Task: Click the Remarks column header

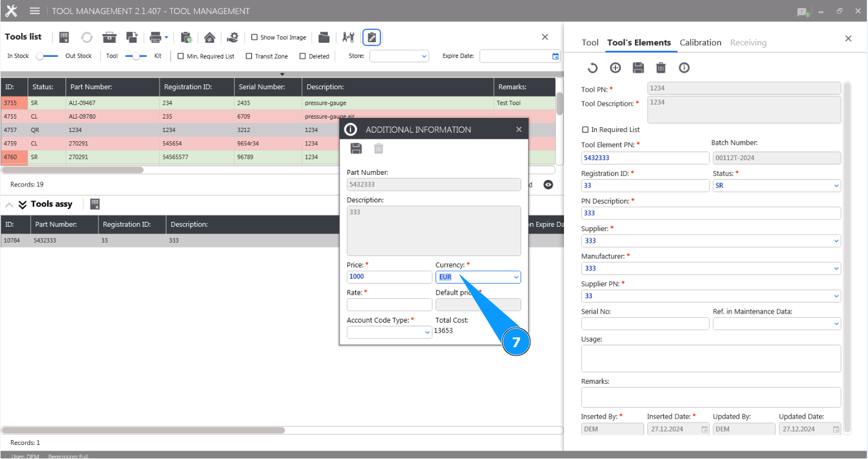Action: coord(524,87)
